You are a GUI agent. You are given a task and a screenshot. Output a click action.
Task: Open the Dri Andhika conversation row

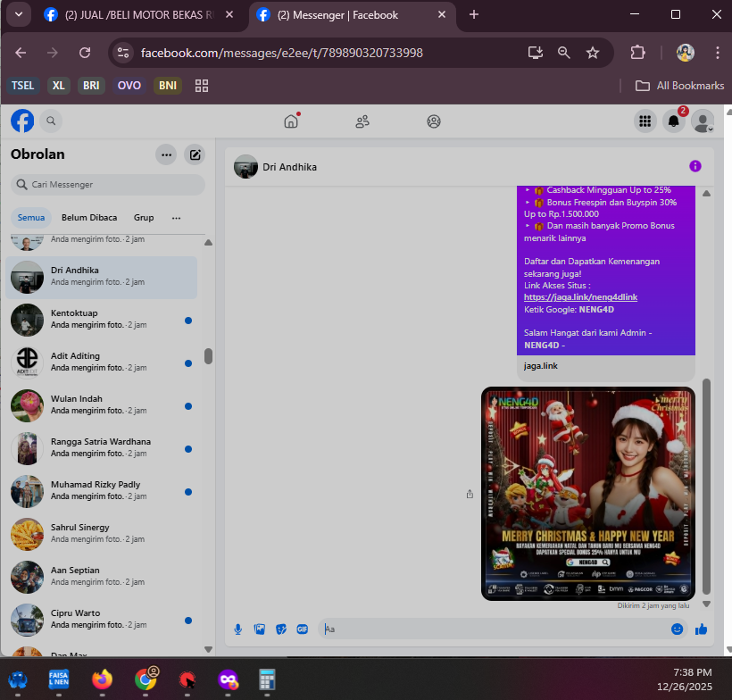click(101, 278)
